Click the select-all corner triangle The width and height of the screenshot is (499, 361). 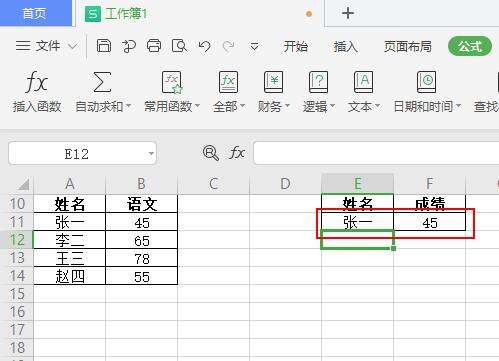tap(23, 184)
